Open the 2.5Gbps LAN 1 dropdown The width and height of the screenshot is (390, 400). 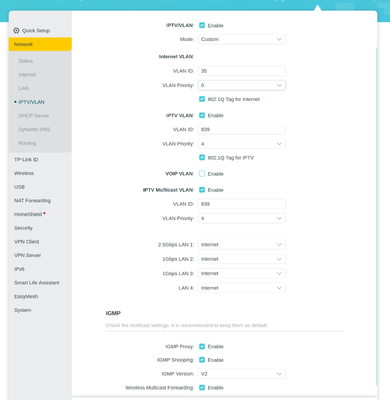click(242, 245)
